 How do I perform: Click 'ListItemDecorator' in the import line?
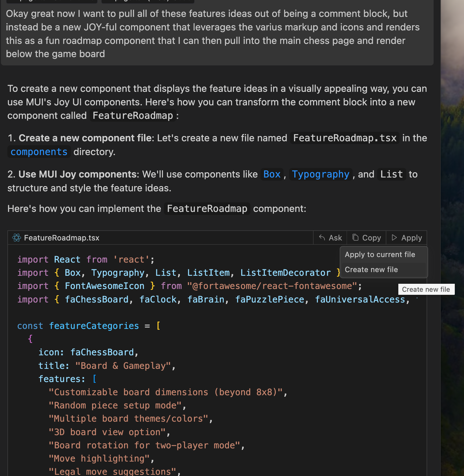285,273
